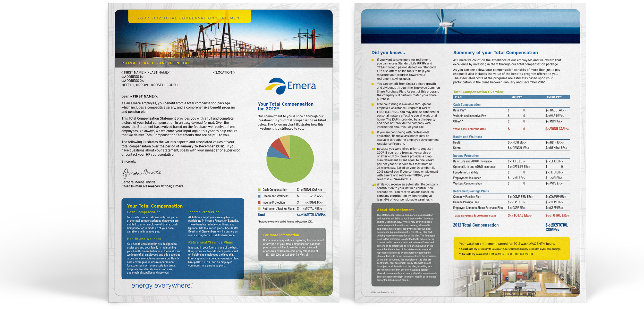Screen dimensions: 644x309
Task: Click yellow bullet beside Free counseling tip
Action: tap(372, 105)
